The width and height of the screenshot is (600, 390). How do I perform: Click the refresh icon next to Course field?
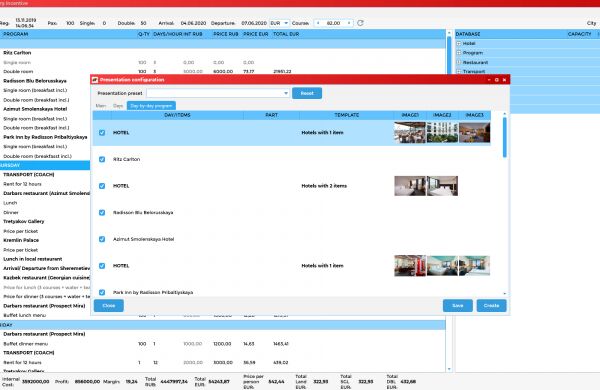tap(360, 23)
